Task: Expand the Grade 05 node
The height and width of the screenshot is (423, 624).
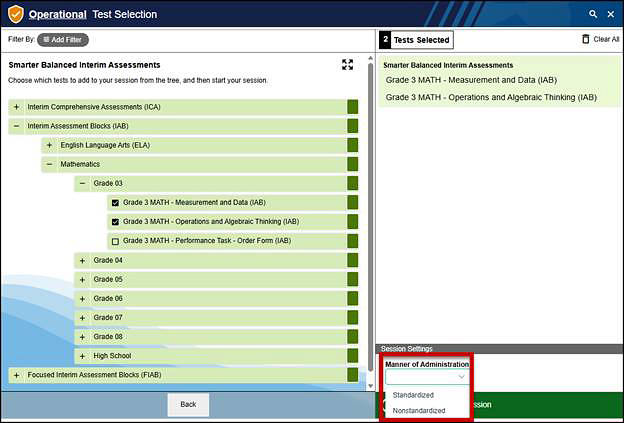Action: tap(82, 280)
